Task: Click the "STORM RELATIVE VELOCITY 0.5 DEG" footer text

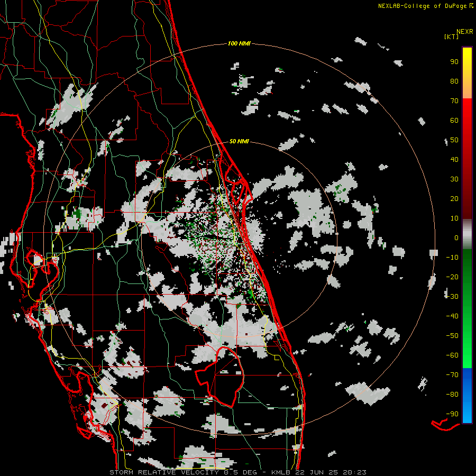Action: click(x=183, y=472)
